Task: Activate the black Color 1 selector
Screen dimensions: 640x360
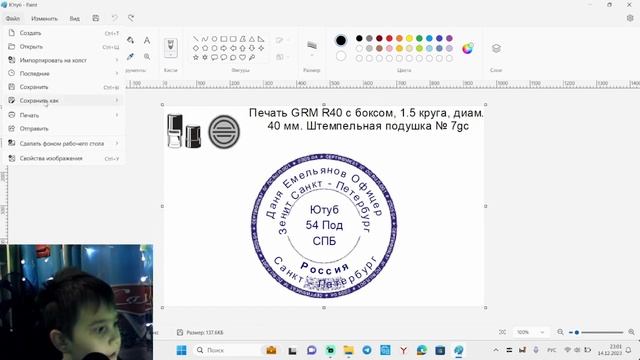Action: tap(341, 40)
